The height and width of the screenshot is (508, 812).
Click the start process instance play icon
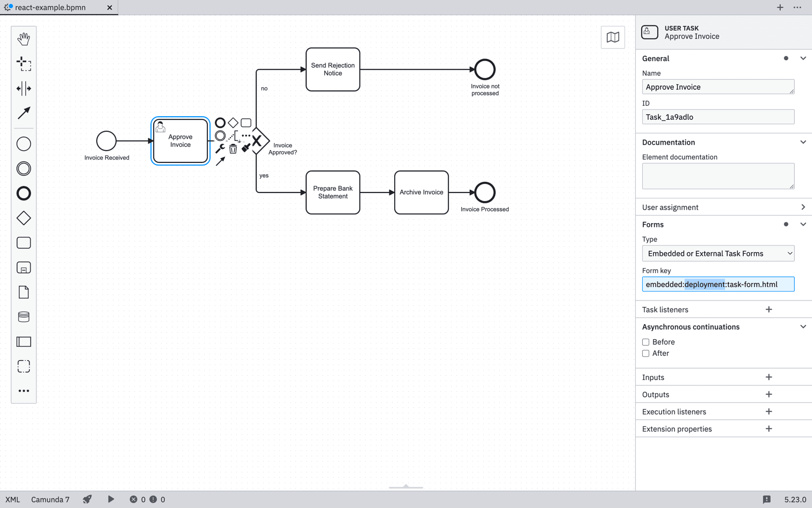[111, 499]
